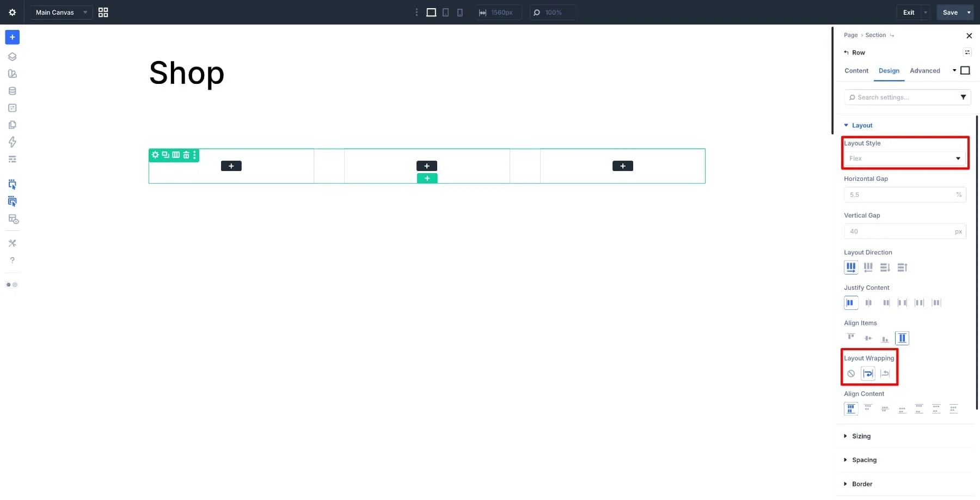The height and width of the screenshot is (500, 980).
Task: Duplicate the row using green toolbar icon
Action: pyautogui.click(x=166, y=155)
